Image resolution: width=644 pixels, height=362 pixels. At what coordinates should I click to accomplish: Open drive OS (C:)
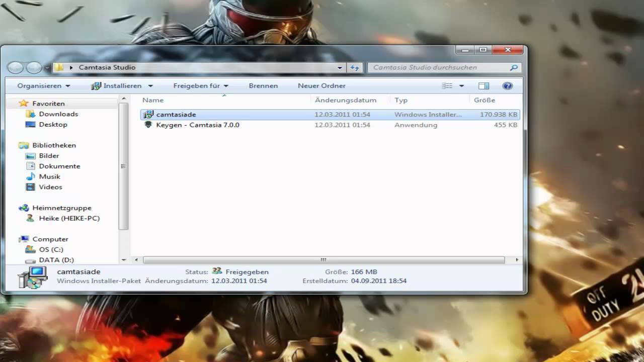click(51, 249)
